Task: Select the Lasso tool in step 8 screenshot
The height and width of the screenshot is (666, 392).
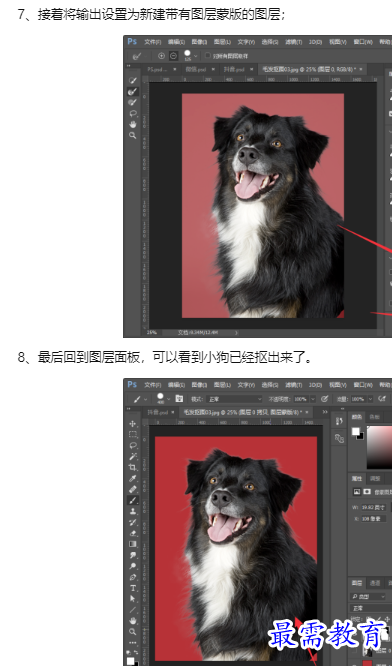Action: (133, 446)
